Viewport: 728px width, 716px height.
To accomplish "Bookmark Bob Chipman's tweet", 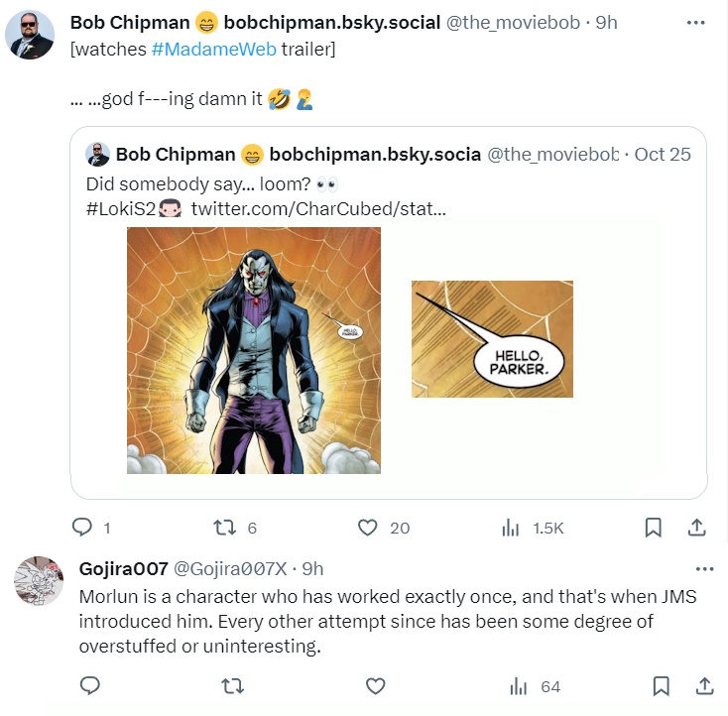I will (x=653, y=528).
